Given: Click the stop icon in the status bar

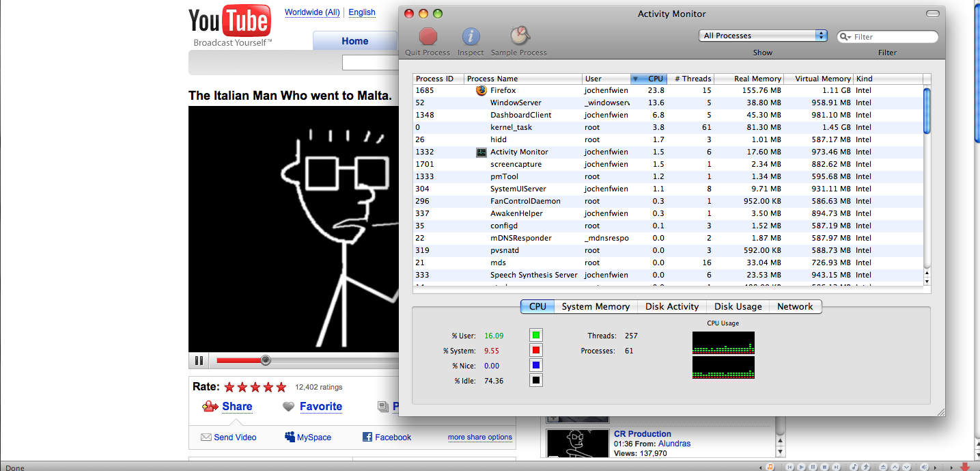Looking at the screenshot, I should 824,467.
